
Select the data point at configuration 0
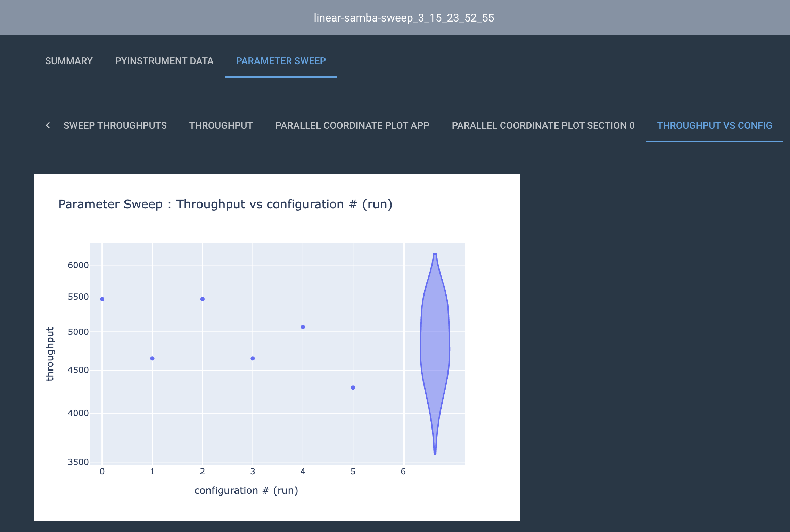pos(102,298)
